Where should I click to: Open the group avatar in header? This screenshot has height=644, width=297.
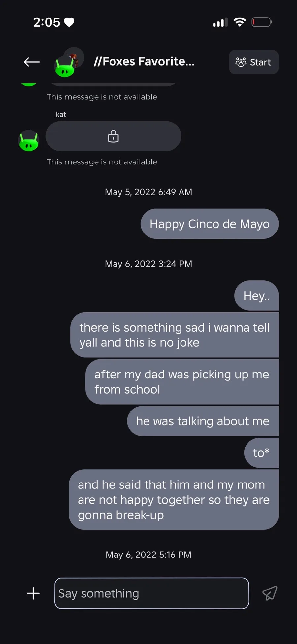pyautogui.click(x=69, y=62)
